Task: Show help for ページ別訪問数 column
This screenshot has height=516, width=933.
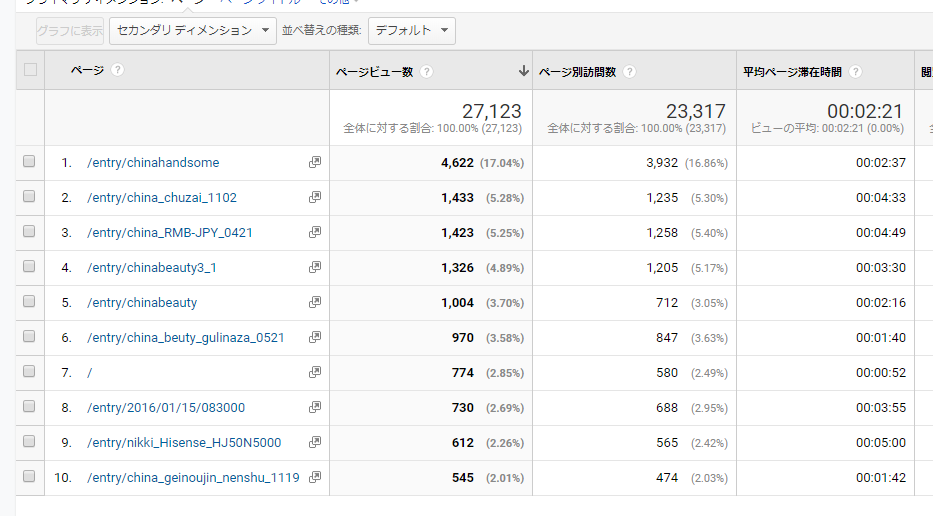Action: [630, 71]
